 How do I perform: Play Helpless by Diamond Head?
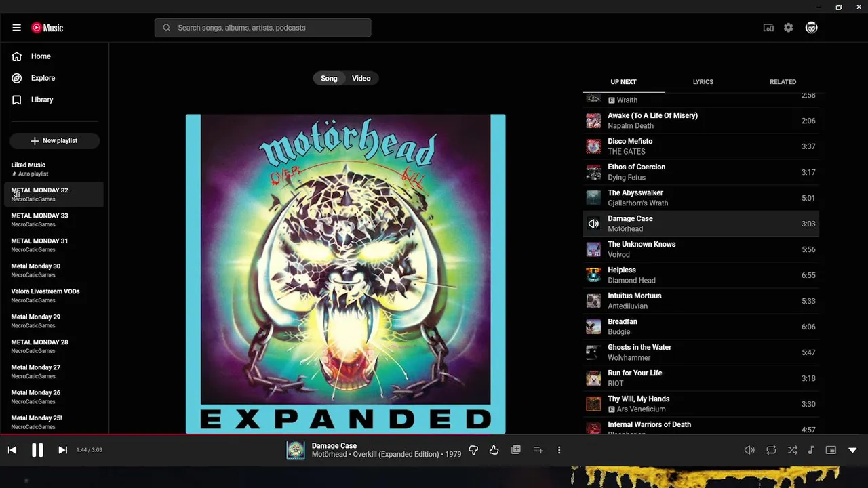701,275
